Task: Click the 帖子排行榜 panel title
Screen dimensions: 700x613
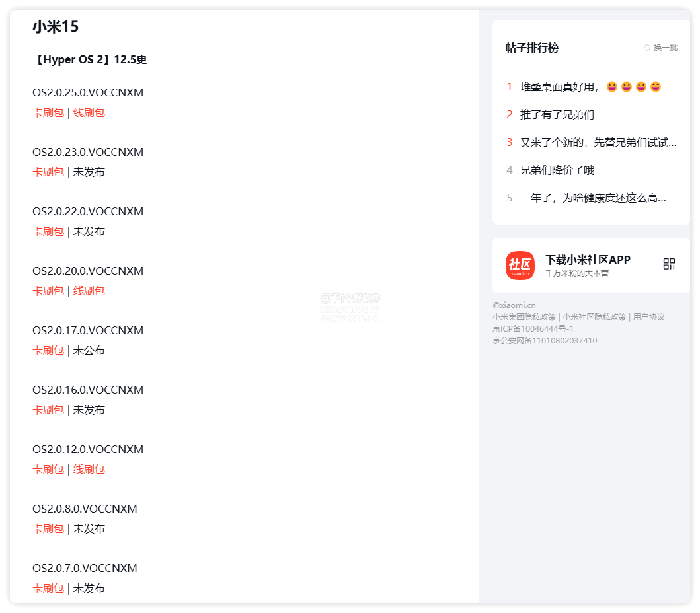Action: point(532,48)
